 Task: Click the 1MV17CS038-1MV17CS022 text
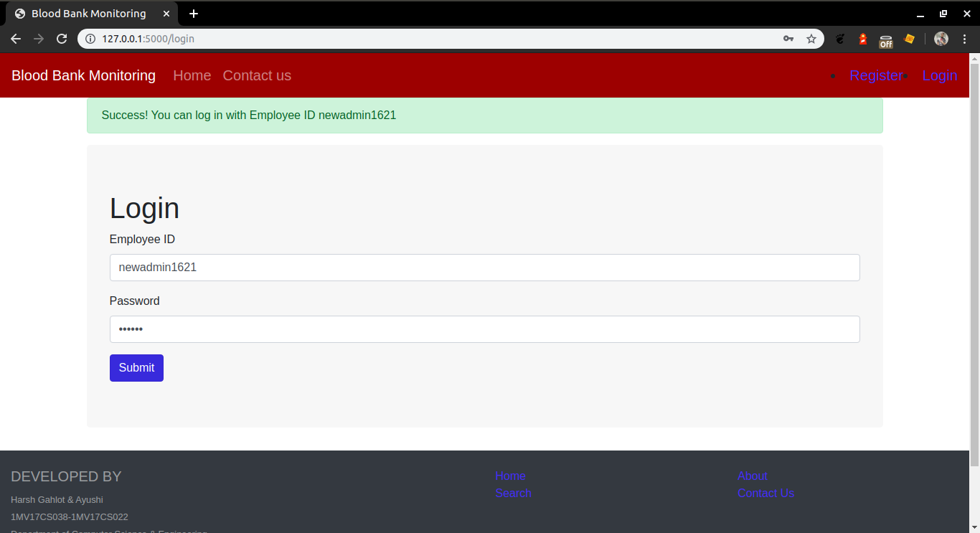pyautogui.click(x=70, y=517)
